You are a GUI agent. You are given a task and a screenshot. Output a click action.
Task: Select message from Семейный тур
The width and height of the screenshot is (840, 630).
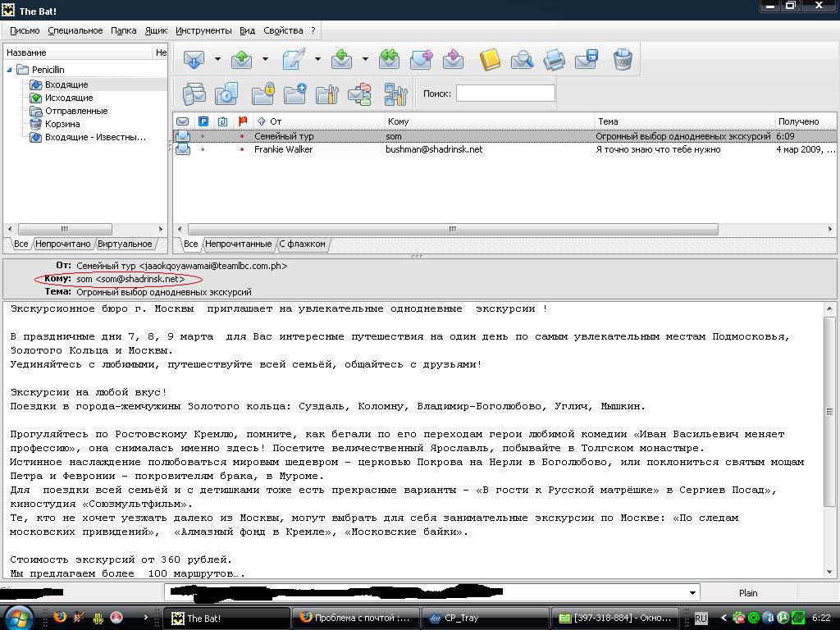(504, 136)
